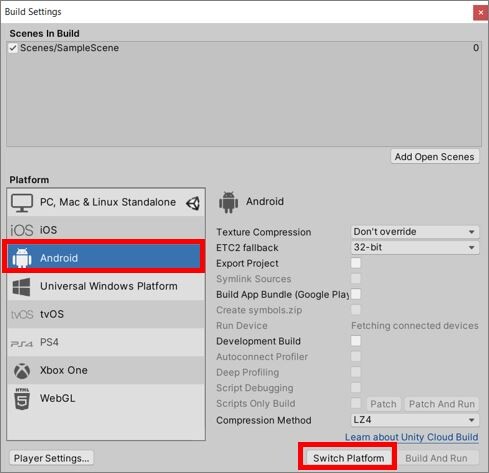This screenshot has height=473, width=489.
Task: Close the Build Settings window
Action: tap(481, 13)
